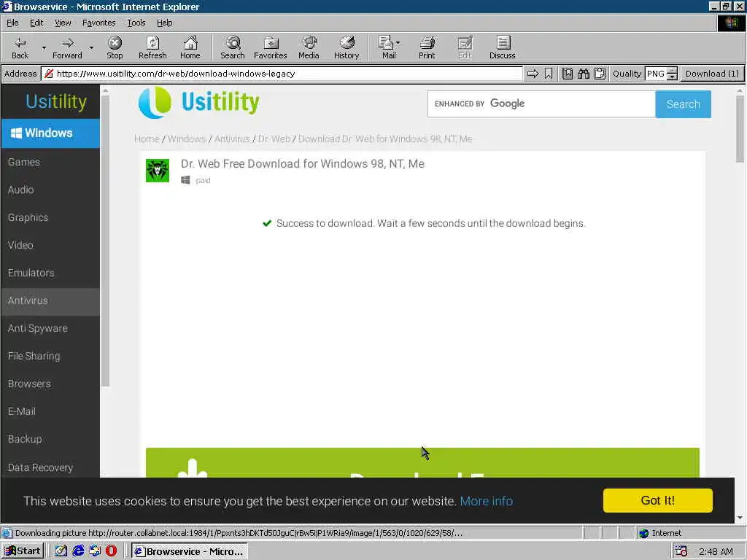Click the Usitility header logo
This screenshot has height=560, width=747.
click(198, 102)
